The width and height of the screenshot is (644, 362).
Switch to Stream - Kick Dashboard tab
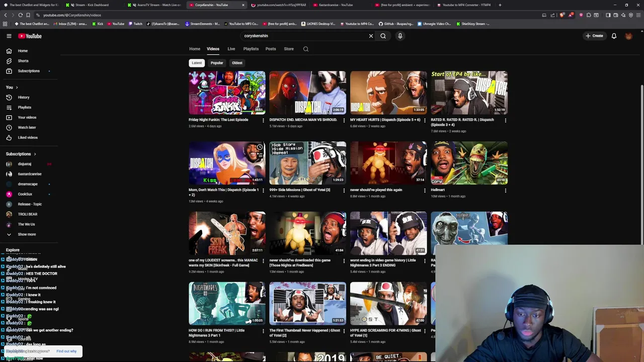tap(92, 5)
